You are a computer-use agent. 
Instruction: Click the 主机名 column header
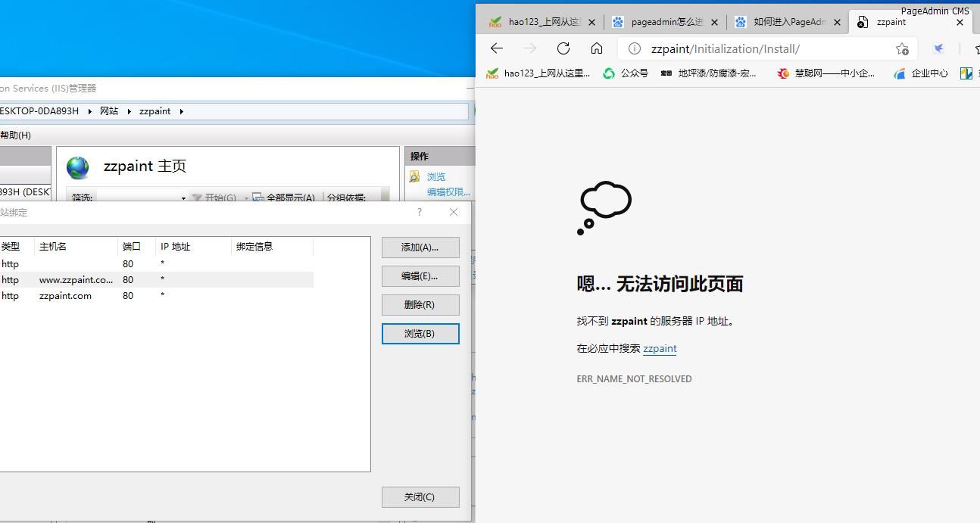(76, 247)
